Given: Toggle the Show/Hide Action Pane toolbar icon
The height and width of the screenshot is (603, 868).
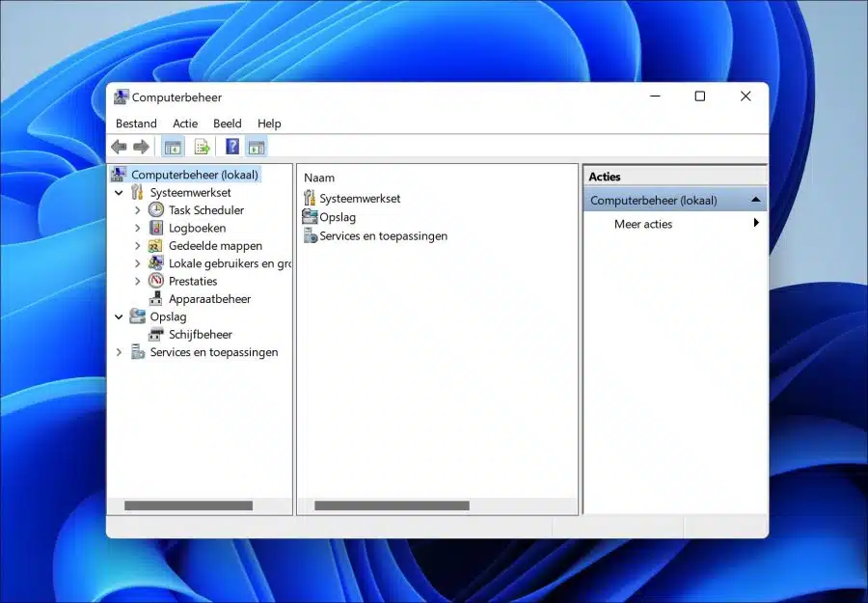Looking at the screenshot, I should tap(257, 148).
